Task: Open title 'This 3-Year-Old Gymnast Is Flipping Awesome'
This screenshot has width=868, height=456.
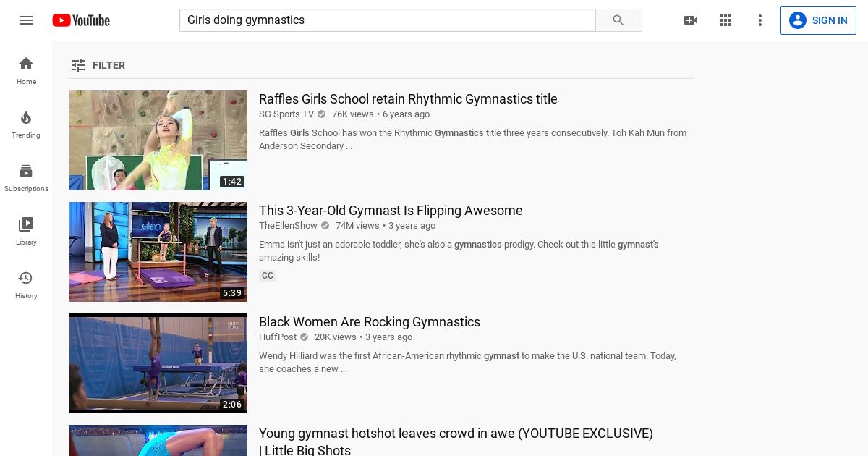Action: (x=391, y=211)
